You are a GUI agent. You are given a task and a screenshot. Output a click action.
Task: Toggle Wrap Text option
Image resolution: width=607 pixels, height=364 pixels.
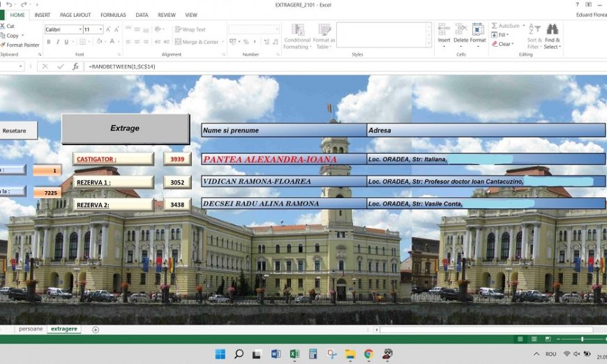tap(190, 29)
